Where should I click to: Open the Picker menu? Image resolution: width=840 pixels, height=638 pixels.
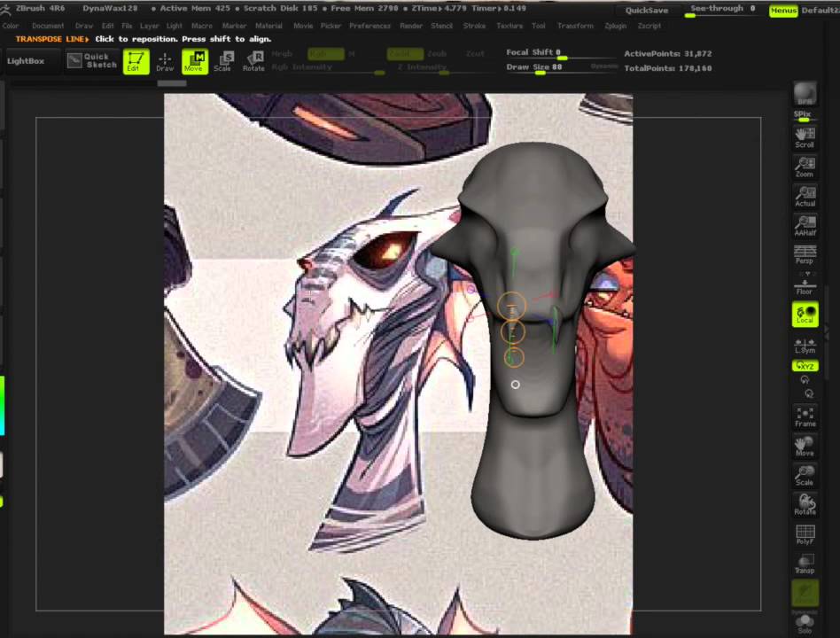click(x=331, y=26)
